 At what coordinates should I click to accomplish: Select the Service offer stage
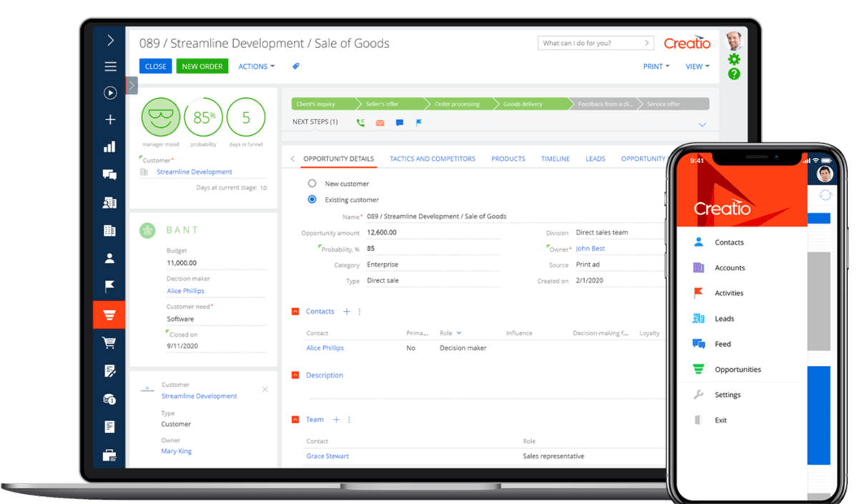click(674, 104)
